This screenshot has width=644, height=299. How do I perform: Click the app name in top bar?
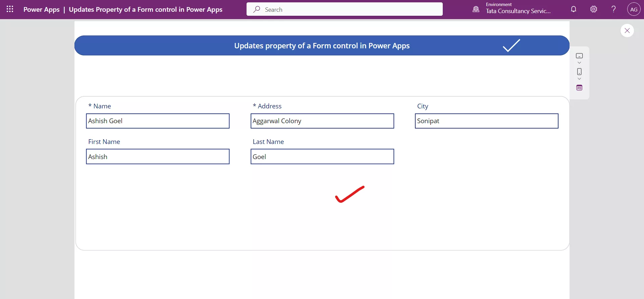click(x=146, y=9)
